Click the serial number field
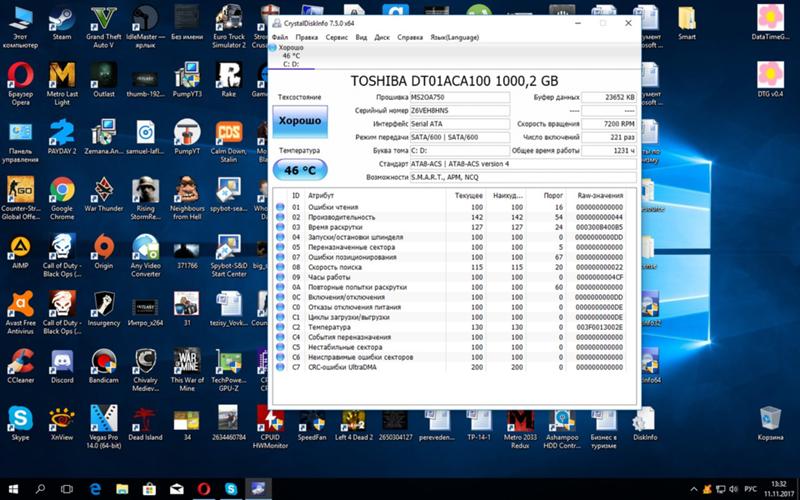 pos(460,110)
